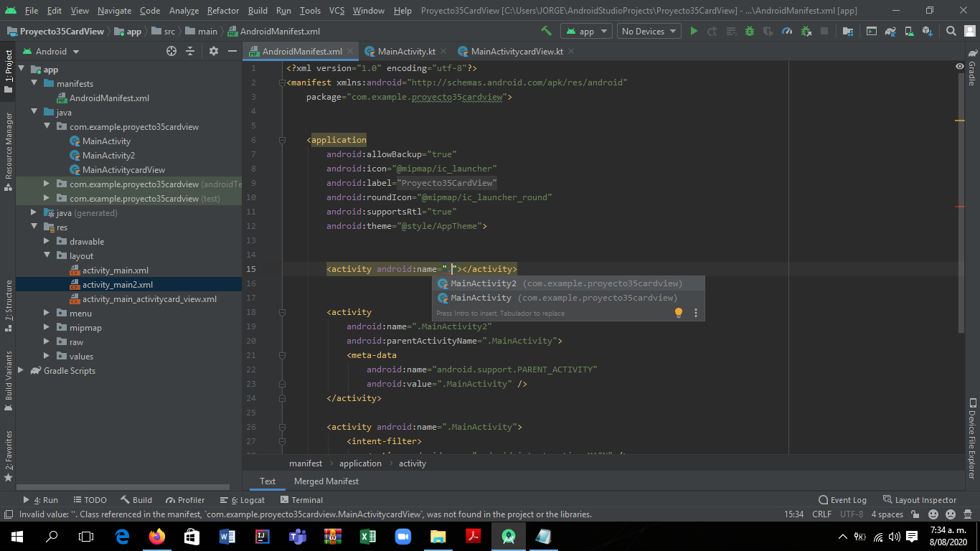This screenshot has width=980, height=551.
Task: Open activity_main.xml in the layout folder
Action: pyautogui.click(x=115, y=270)
